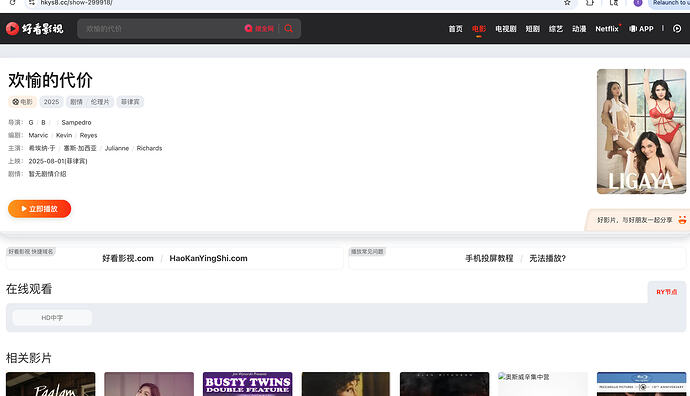Click the 立即播放 play button
Image resolution: width=690 pixels, height=396 pixels.
[40, 209]
